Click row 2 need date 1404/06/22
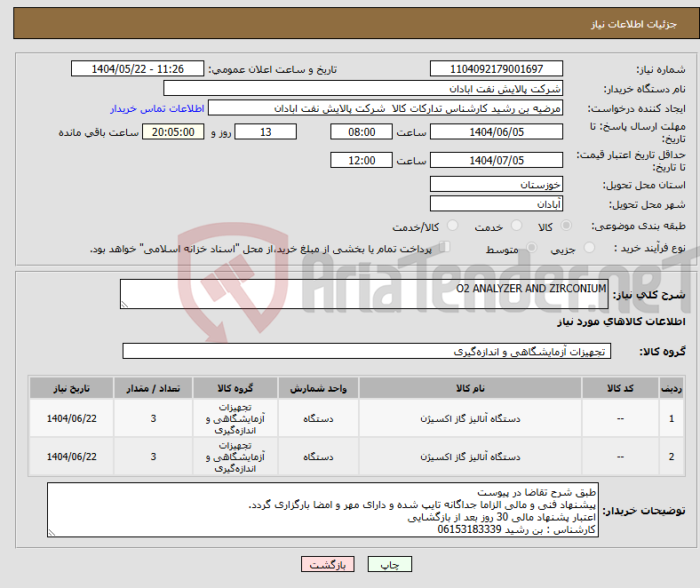This screenshot has height=588, width=700. 71,457
